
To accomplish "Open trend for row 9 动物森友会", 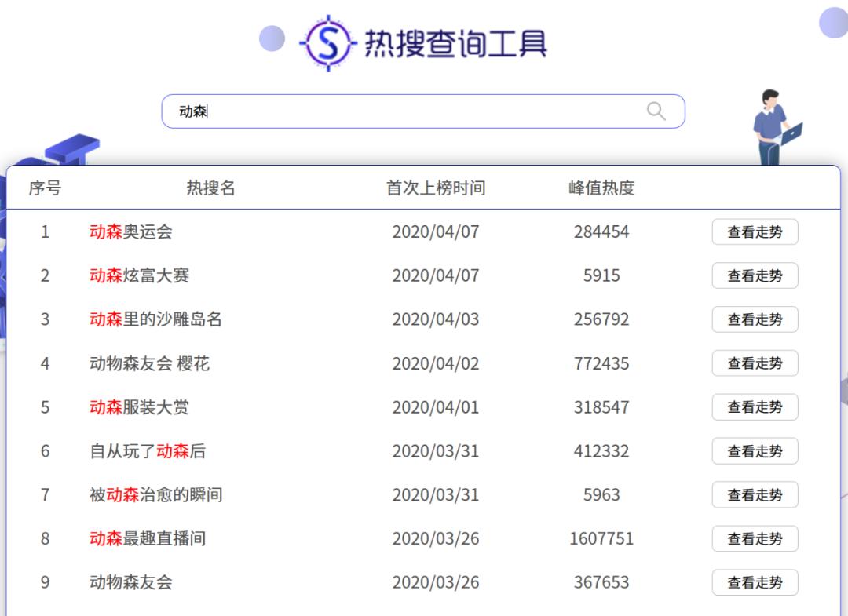I will point(755,583).
